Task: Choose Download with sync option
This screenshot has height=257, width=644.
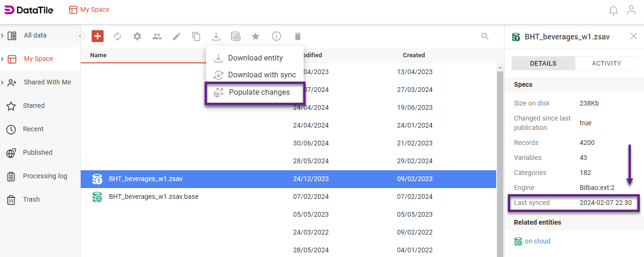Action: click(261, 75)
